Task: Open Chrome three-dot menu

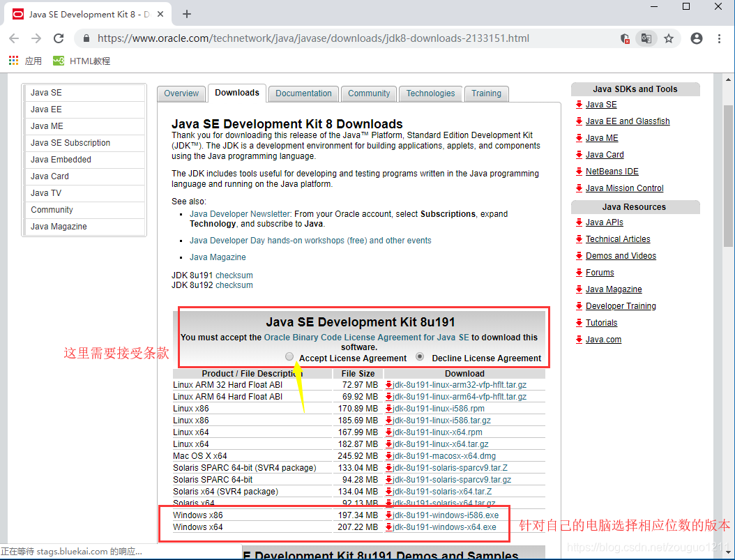Action: [x=719, y=38]
